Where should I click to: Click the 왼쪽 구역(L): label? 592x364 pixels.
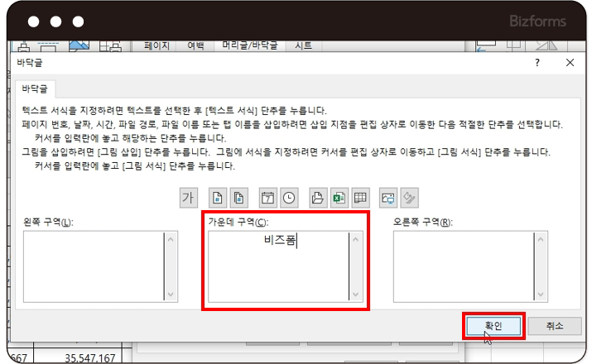coord(48,222)
